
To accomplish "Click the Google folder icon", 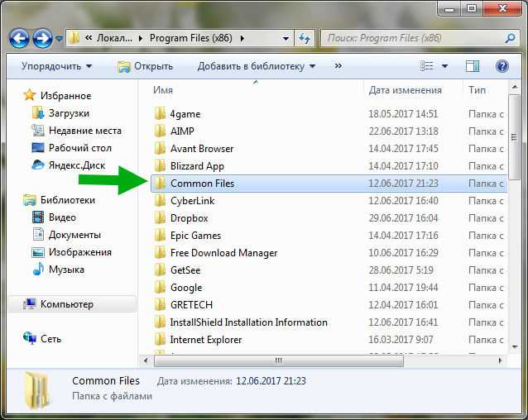I will pyautogui.click(x=160, y=288).
